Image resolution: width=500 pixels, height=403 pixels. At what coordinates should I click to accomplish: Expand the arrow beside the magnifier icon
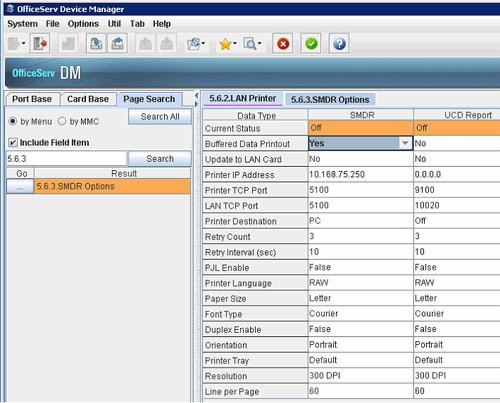[259, 44]
